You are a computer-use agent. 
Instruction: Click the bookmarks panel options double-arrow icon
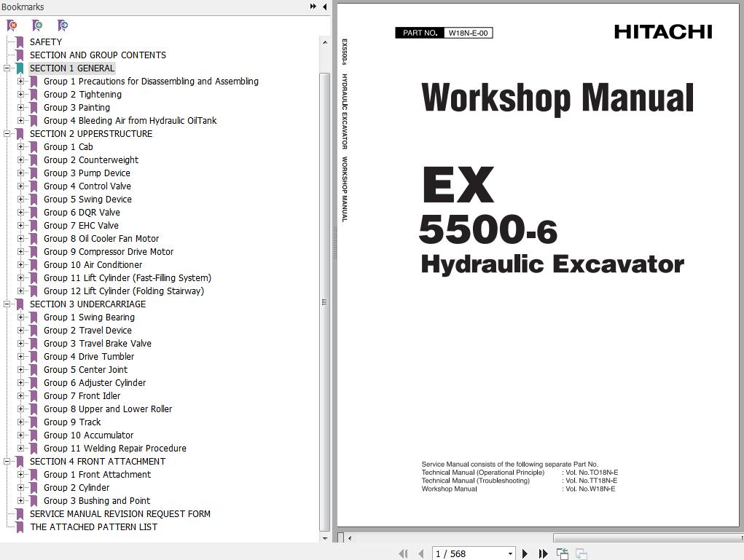coord(313,7)
